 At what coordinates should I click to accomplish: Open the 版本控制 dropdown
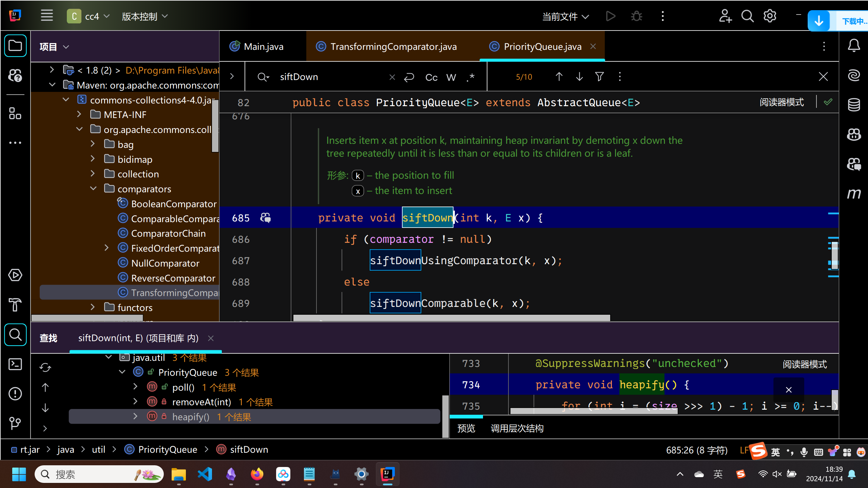click(145, 16)
